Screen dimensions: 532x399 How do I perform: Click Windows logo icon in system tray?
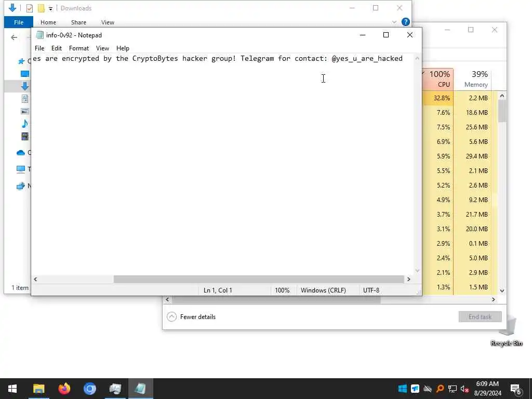[403, 389]
